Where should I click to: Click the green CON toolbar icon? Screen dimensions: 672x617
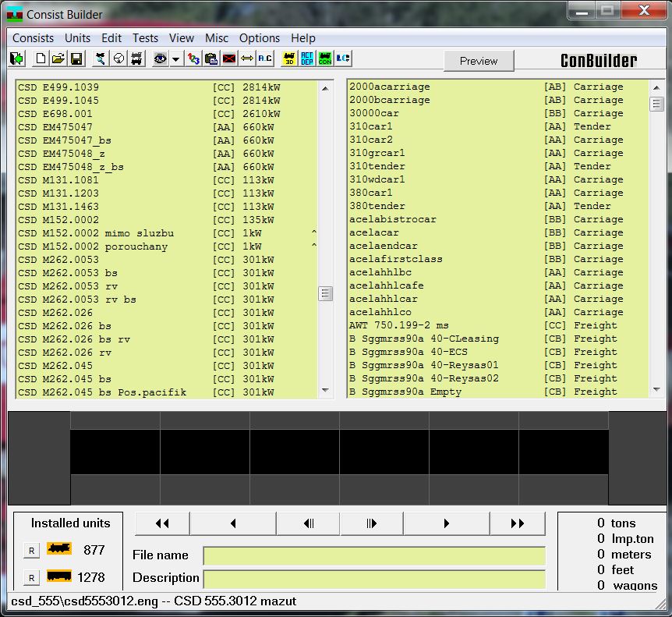tap(325, 59)
